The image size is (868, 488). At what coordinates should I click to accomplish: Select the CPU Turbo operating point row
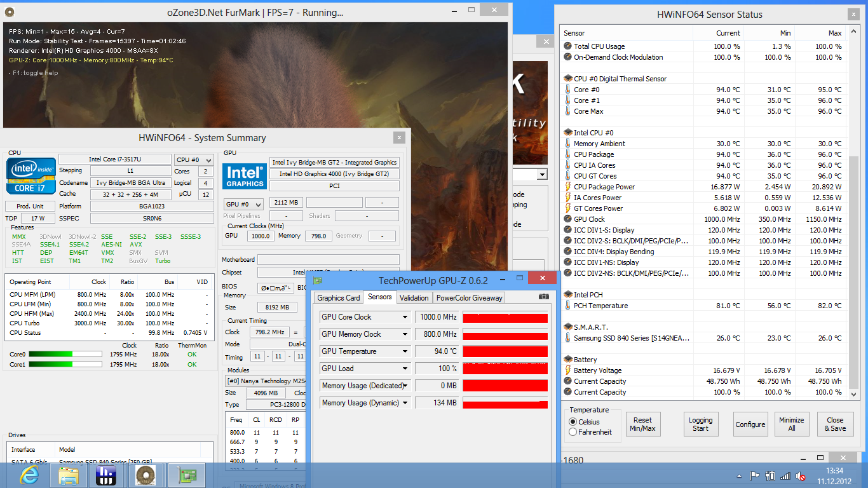[109, 323]
